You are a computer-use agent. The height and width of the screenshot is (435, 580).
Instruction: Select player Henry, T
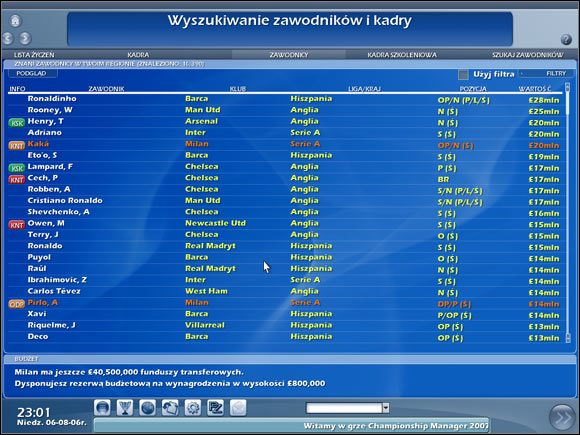point(45,121)
